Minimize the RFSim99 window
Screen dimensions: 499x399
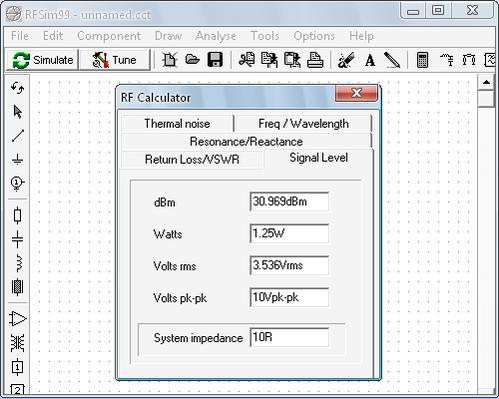(413, 10)
